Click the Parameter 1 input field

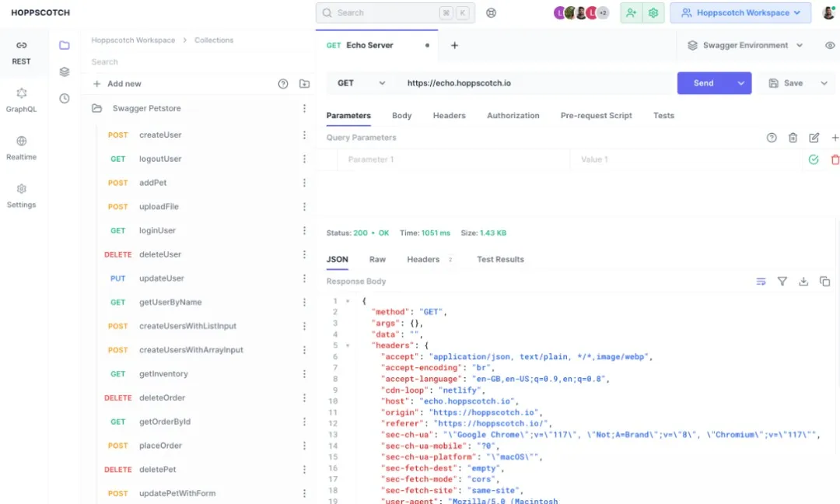click(x=453, y=159)
